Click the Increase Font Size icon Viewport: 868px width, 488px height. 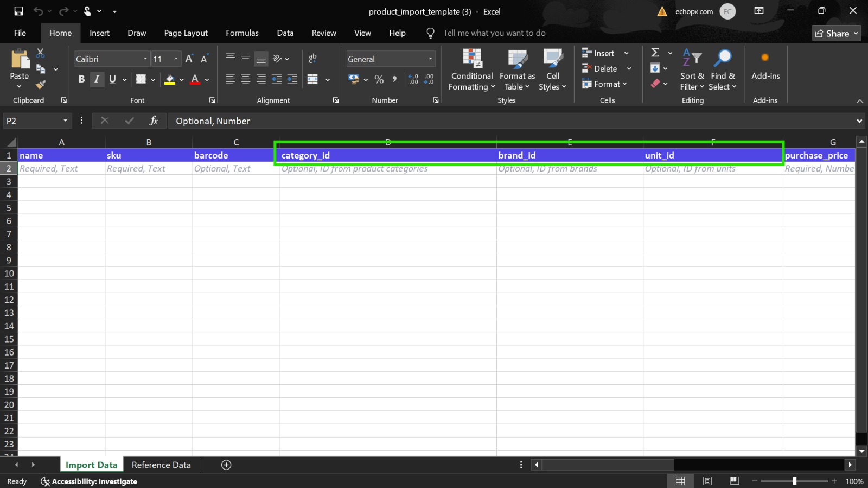(189, 59)
